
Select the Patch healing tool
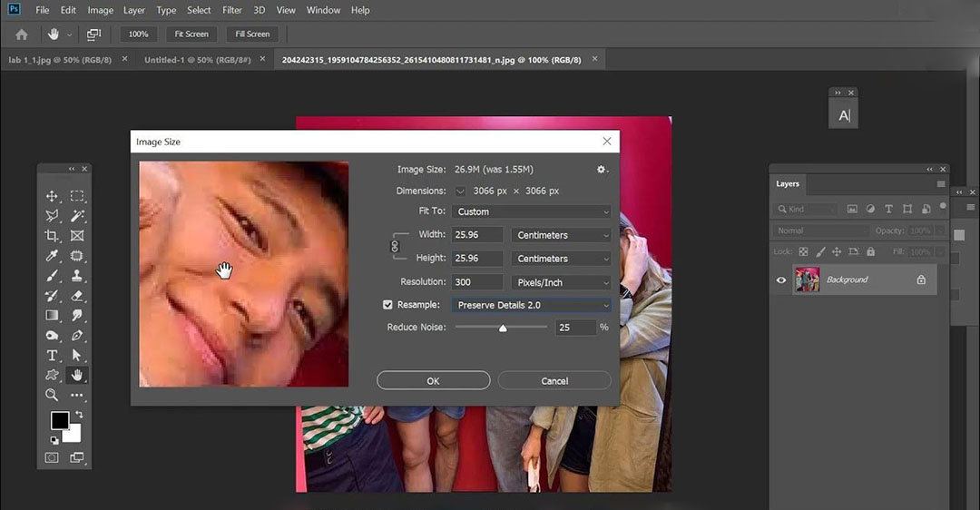(77, 256)
